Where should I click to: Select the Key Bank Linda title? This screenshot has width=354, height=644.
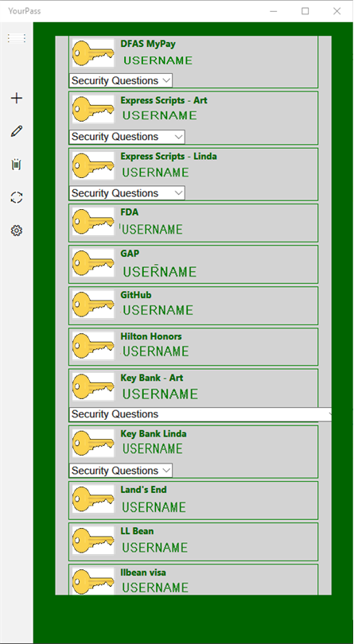click(x=154, y=434)
